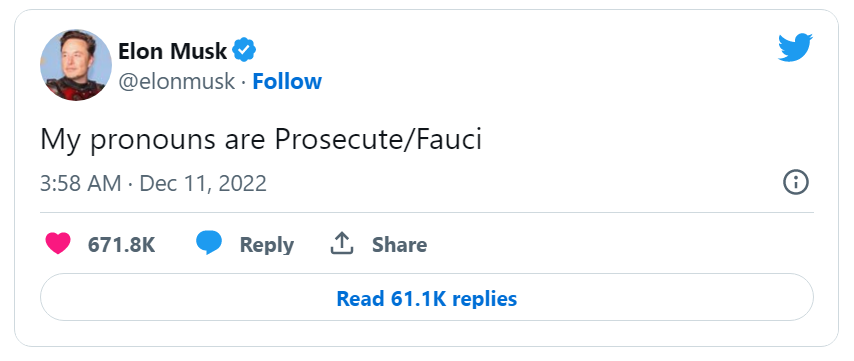854x361 pixels.
Task: Click the Dec 11, 2022 date
Action: [x=203, y=183]
